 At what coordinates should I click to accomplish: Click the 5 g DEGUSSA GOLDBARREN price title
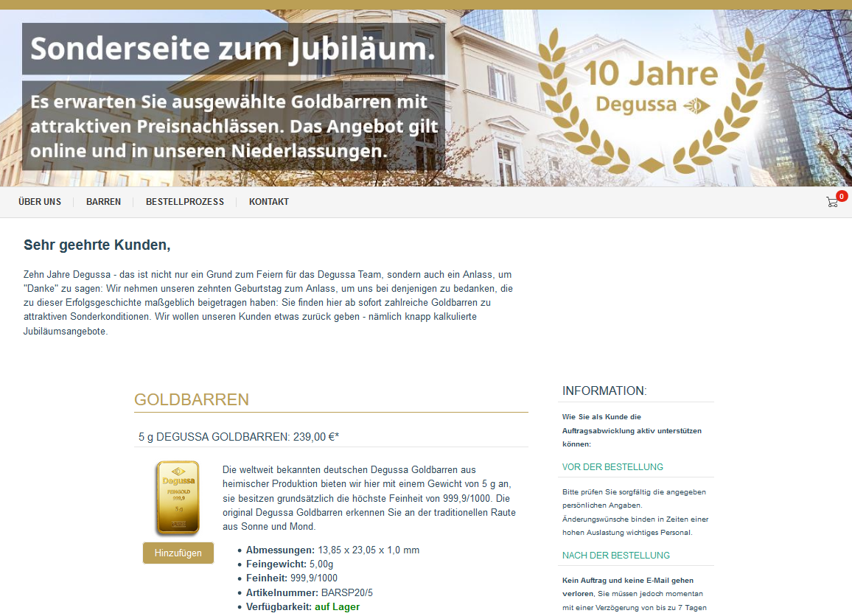pyautogui.click(x=239, y=437)
